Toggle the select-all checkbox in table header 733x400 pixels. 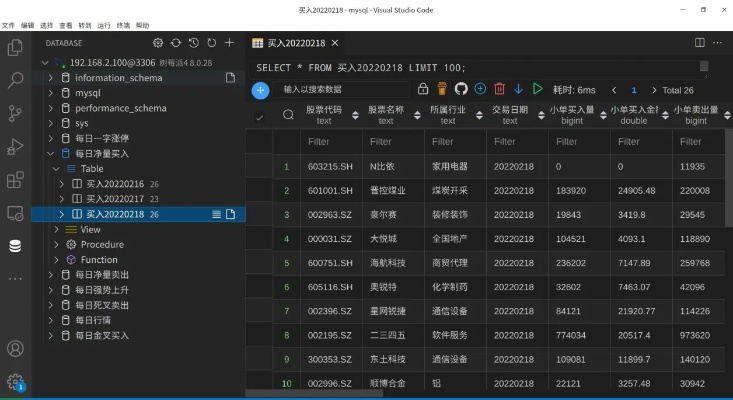coord(259,117)
